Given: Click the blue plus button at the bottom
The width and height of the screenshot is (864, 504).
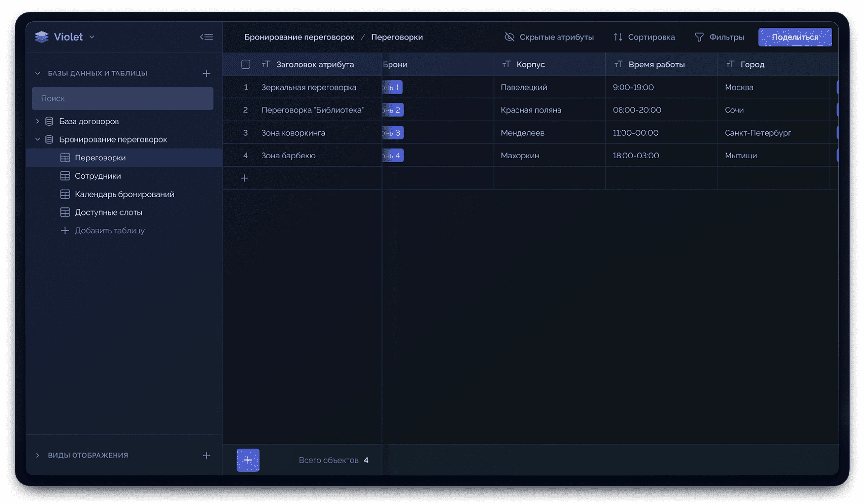Looking at the screenshot, I should (248, 460).
